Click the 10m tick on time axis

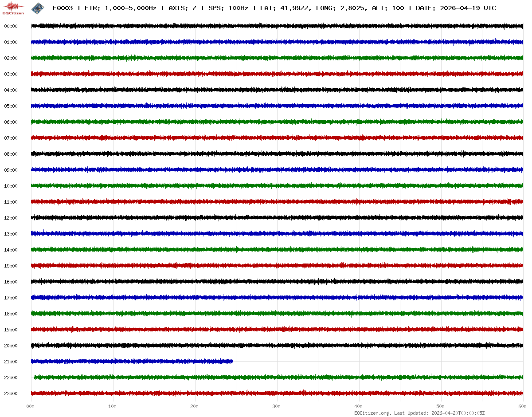click(x=113, y=406)
